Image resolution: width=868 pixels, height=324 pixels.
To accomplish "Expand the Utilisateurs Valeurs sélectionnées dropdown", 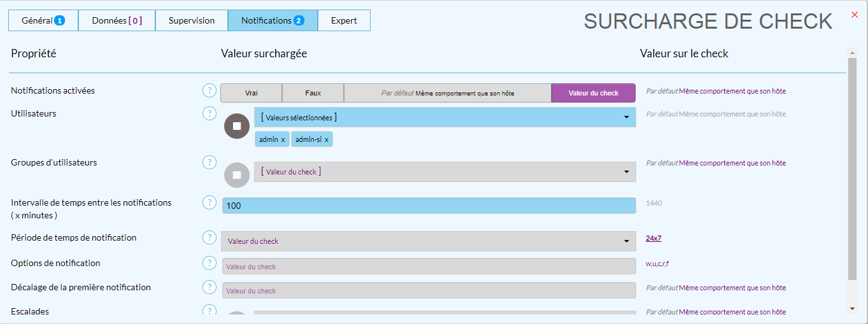I will pyautogui.click(x=445, y=117).
